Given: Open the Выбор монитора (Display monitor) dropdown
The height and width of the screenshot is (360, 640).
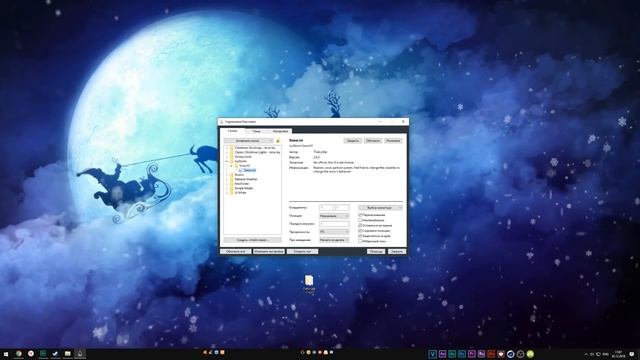Looking at the screenshot, I should pyautogui.click(x=380, y=208).
